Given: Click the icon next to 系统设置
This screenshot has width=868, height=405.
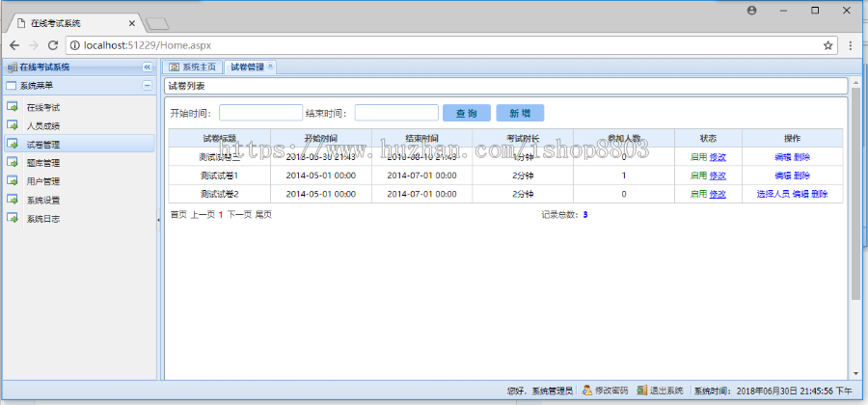Looking at the screenshot, I should coord(13,200).
